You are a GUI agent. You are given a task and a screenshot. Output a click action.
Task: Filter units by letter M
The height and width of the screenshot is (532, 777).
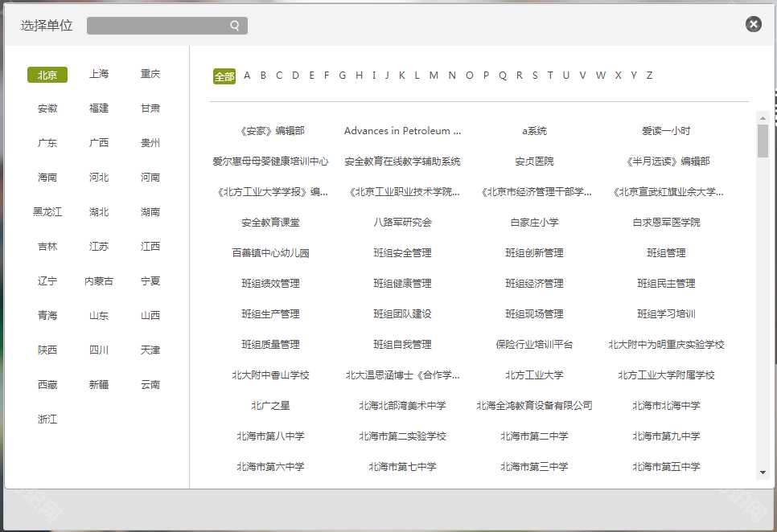click(434, 76)
